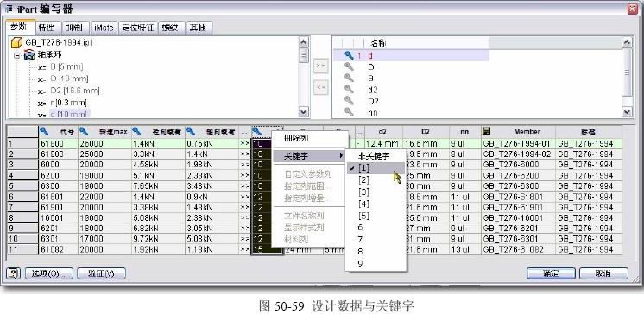Cancel with the 取消 button
This screenshot has height=314, width=644.
click(603, 273)
